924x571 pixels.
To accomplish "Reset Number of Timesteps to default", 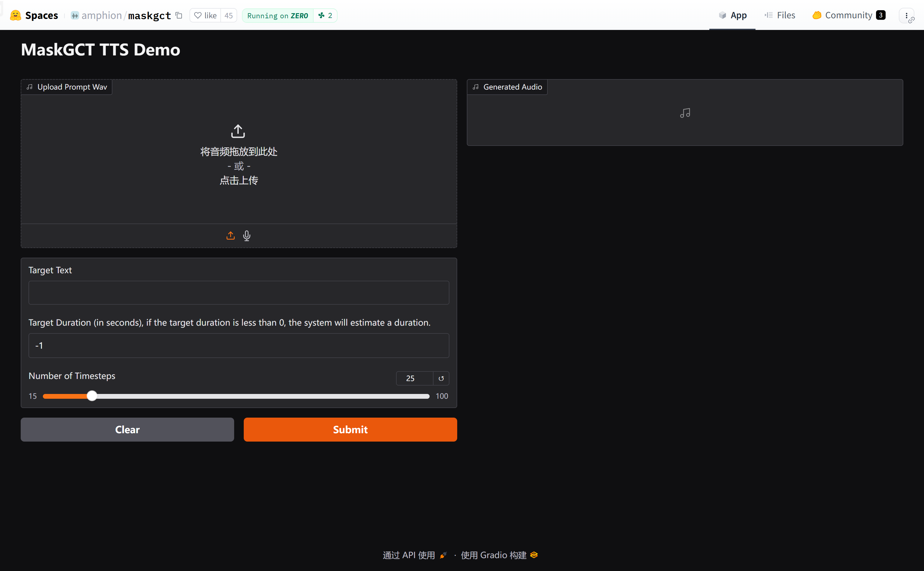I will (441, 378).
